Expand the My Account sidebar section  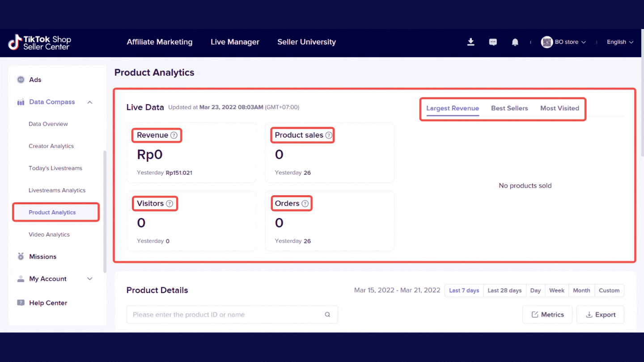(89, 279)
